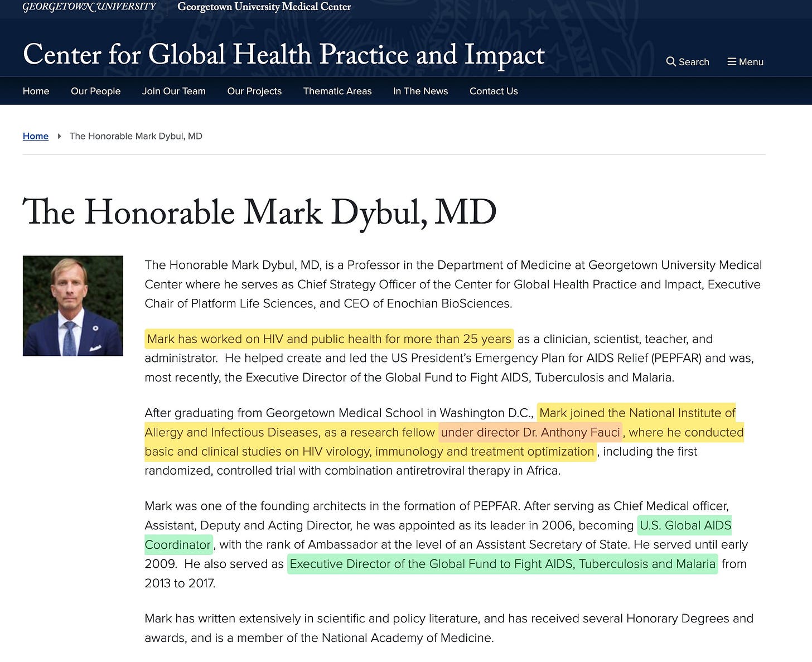Click the page heading The Honorable Mark Dybul, MD

(259, 213)
